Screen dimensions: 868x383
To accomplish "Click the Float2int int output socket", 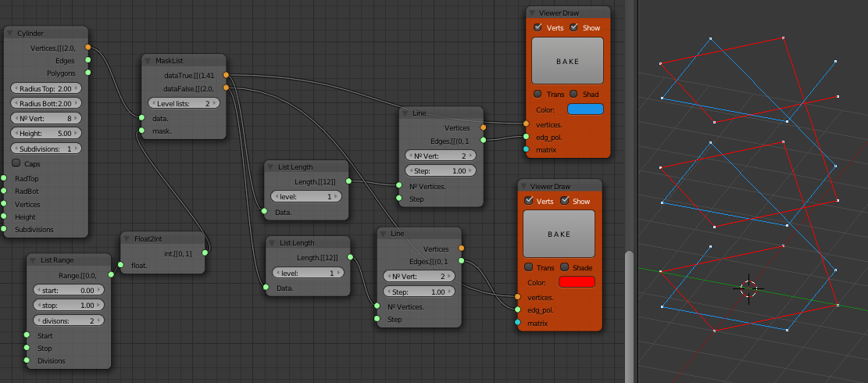I will 205,253.
